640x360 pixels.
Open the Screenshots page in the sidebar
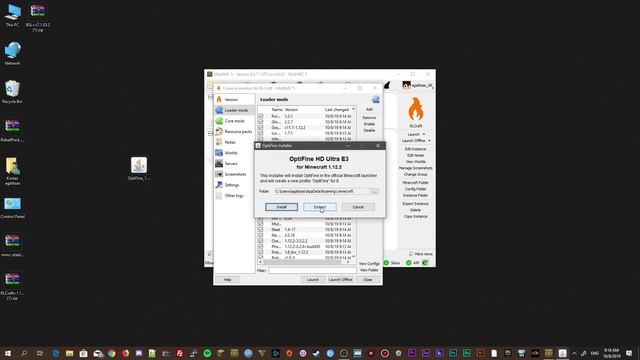click(235, 174)
